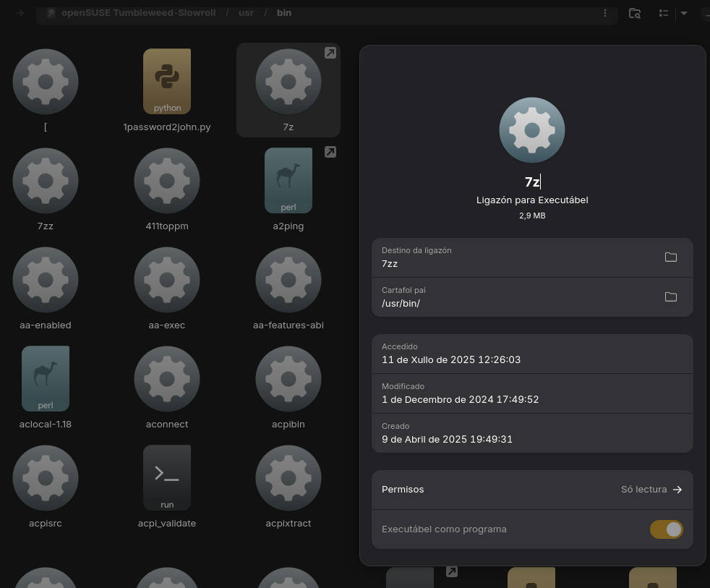The height and width of the screenshot is (588, 710).
Task: Click the 'aclocal-1.18' file name label
Action: click(x=46, y=425)
